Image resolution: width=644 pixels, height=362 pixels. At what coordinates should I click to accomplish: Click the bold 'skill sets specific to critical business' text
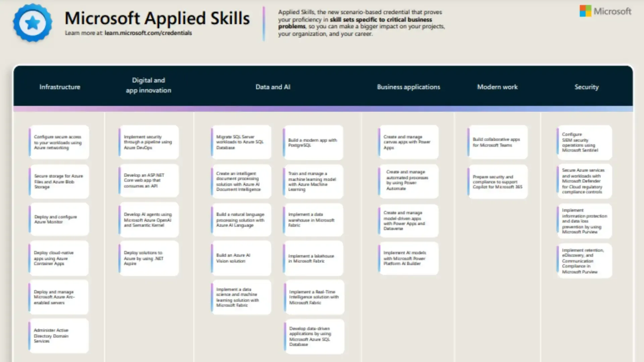381,19
